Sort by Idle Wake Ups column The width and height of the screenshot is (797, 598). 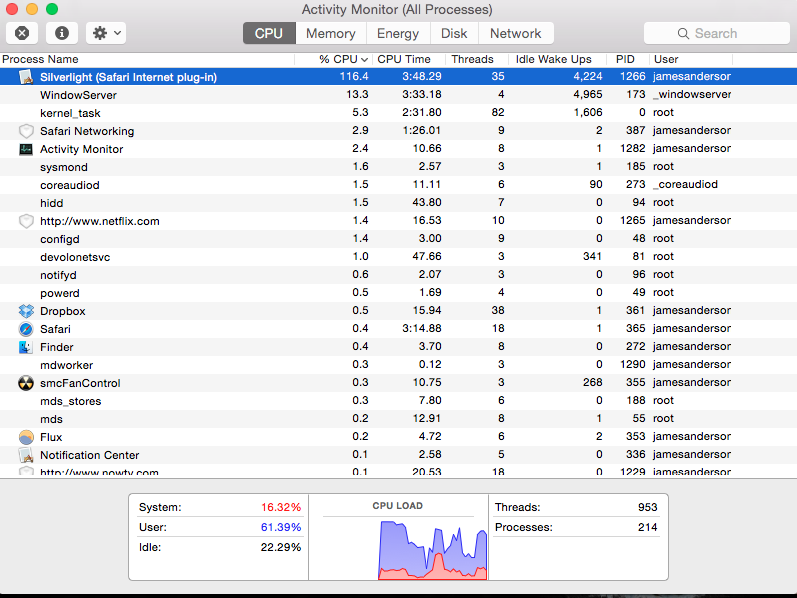tap(557, 59)
